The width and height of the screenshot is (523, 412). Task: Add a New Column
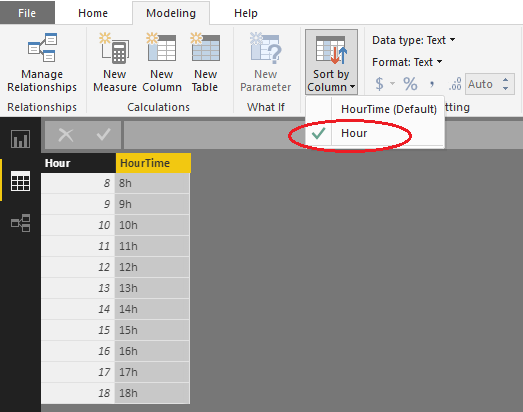162,63
